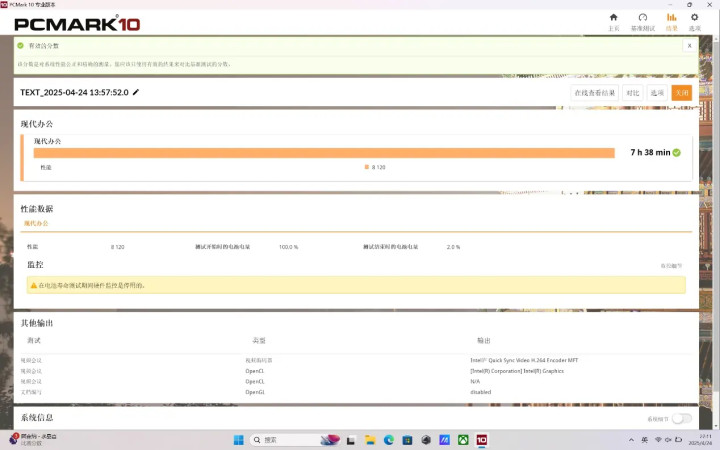Click the 监控细节 link next to 监控
This screenshot has width=720, height=450.
point(671,266)
